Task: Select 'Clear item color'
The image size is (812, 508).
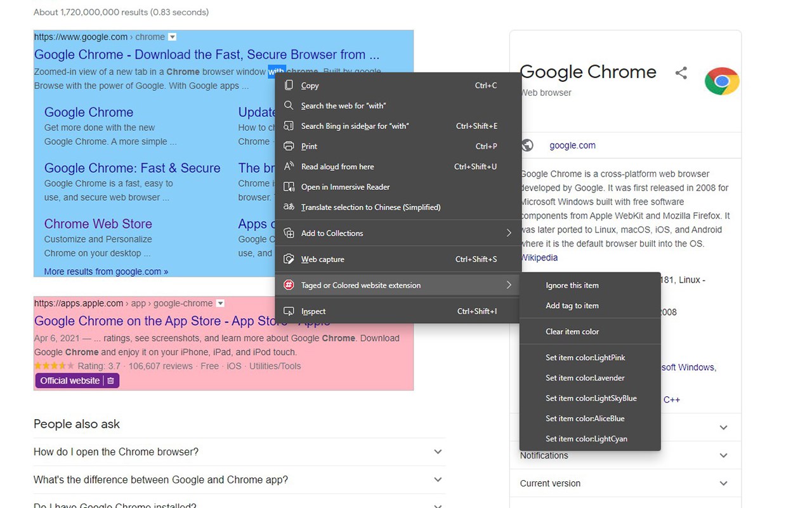Action: tap(590, 331)
